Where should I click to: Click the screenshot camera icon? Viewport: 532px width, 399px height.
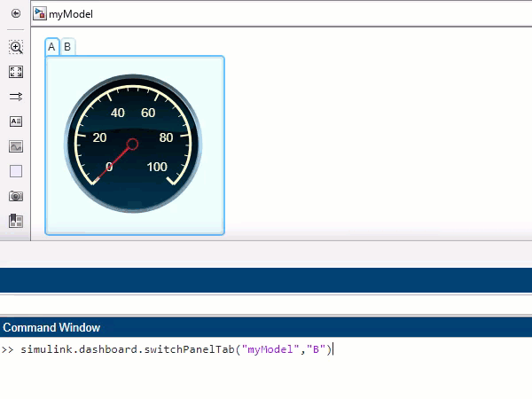tap(16, 196)
